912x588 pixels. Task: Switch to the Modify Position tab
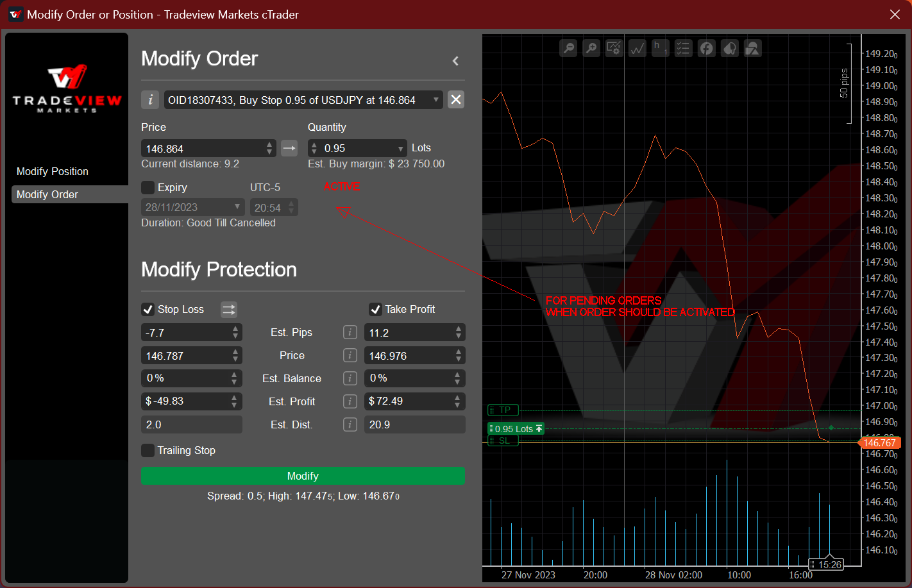53,171
